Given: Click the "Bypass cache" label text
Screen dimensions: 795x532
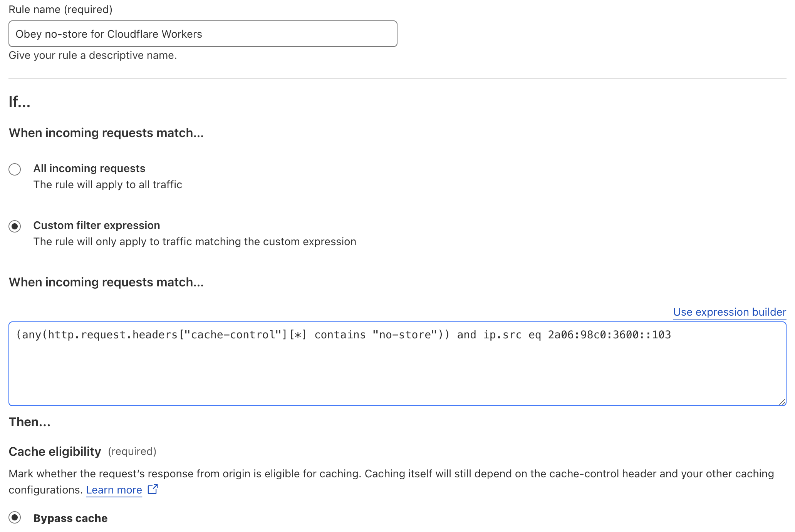Looking at the screenshot, I should click(70, 518).
